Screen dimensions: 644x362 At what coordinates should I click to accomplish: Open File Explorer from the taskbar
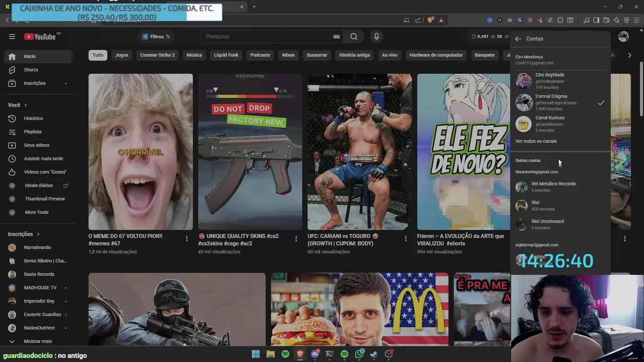[270, 354]
